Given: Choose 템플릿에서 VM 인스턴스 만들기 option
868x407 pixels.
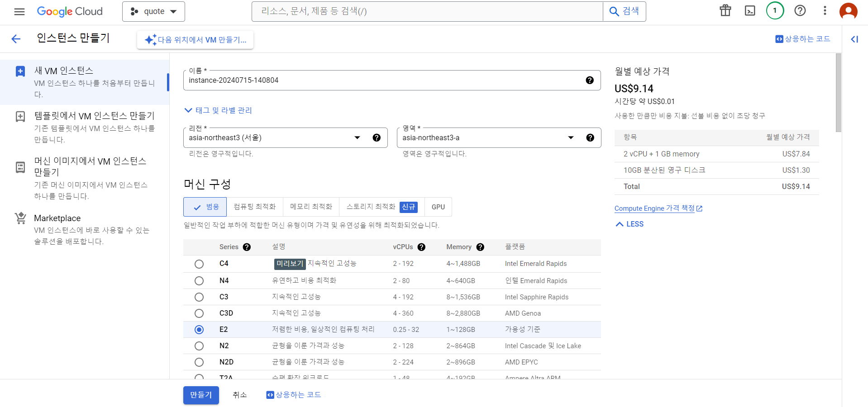Looking at the screenshot, I should [85, 128].
